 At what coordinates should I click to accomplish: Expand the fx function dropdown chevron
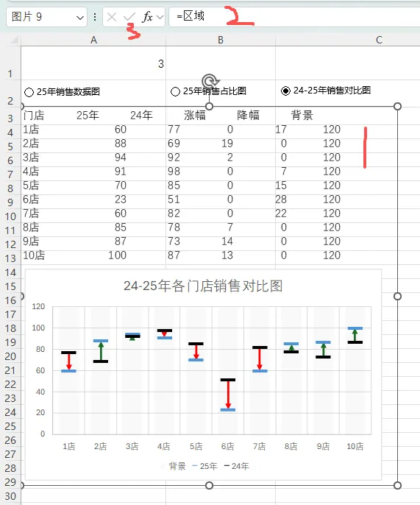pos(160,17)
